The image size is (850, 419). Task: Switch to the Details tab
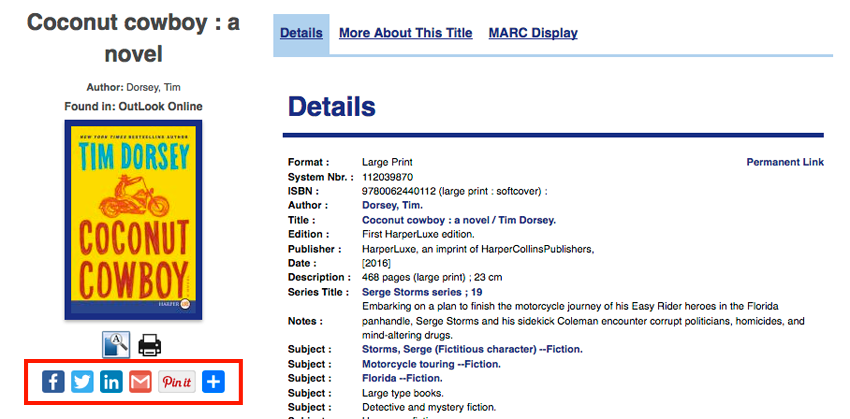click(x=300, y=33)
